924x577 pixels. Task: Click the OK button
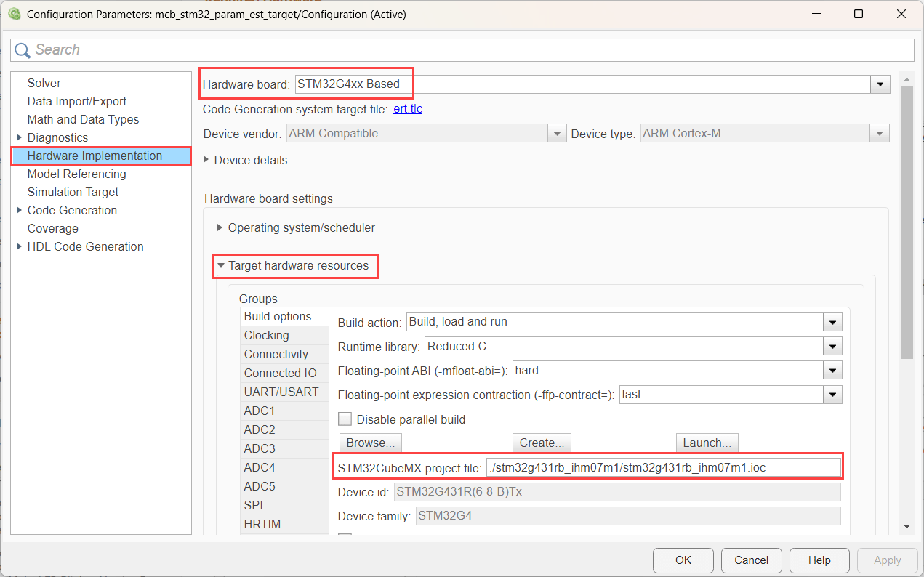[683, 560]
